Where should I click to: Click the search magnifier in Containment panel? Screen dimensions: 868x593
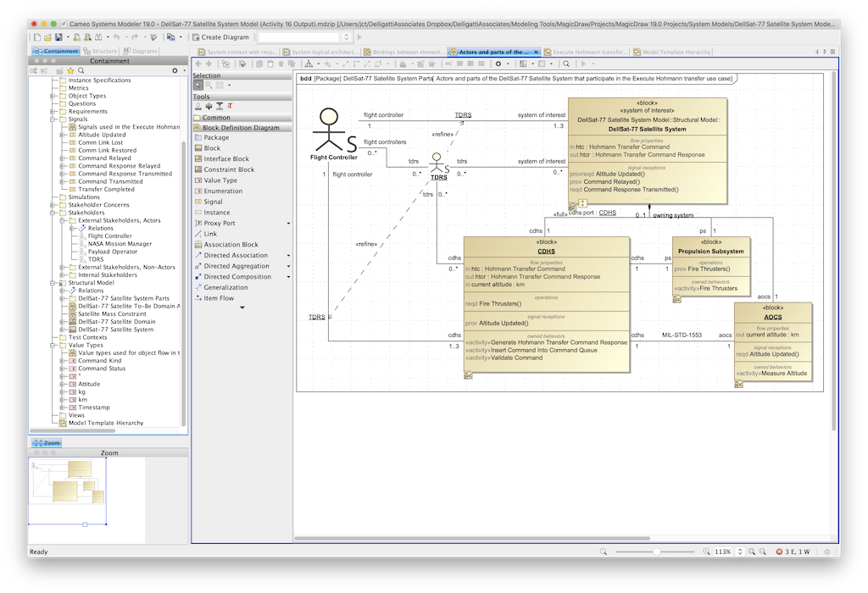[81, 71]
